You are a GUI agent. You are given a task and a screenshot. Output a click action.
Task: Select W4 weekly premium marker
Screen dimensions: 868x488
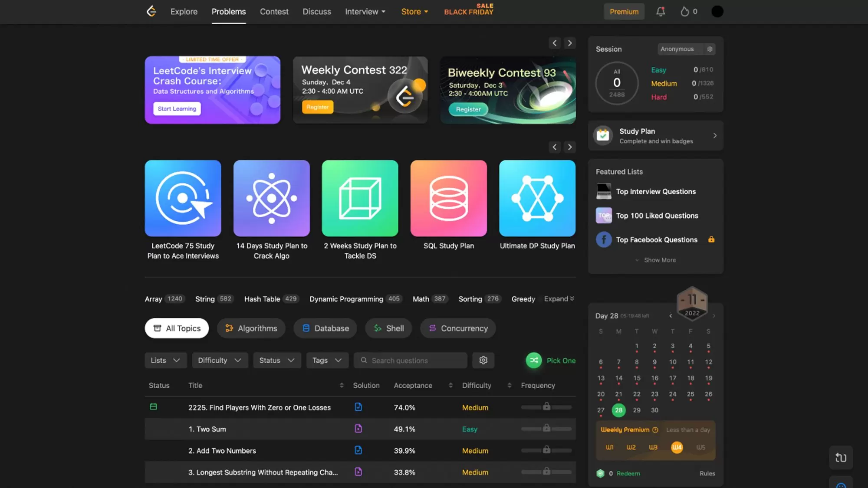coord(677,447)
